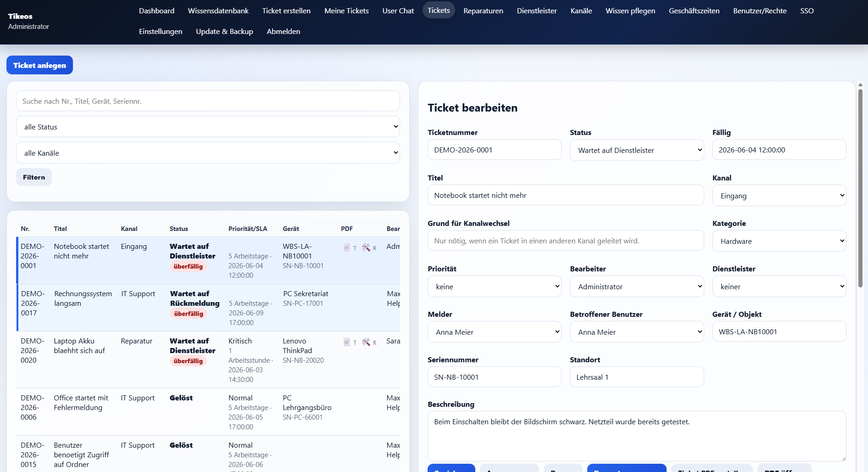Click Abmelden to log out
Image resolution: width=868 pixels, height=472 pixels.
point(284,31)
